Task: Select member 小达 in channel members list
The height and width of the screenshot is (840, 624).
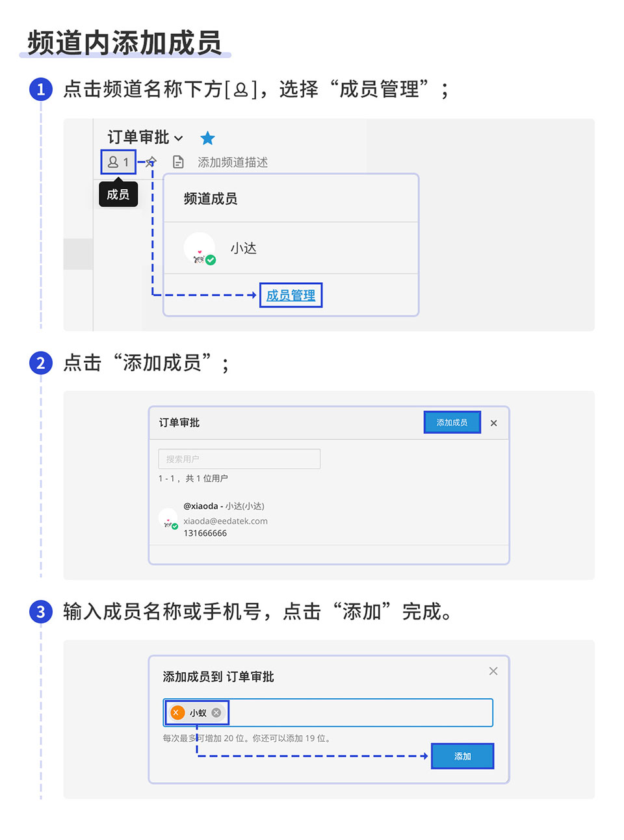Action: point(291,248)
